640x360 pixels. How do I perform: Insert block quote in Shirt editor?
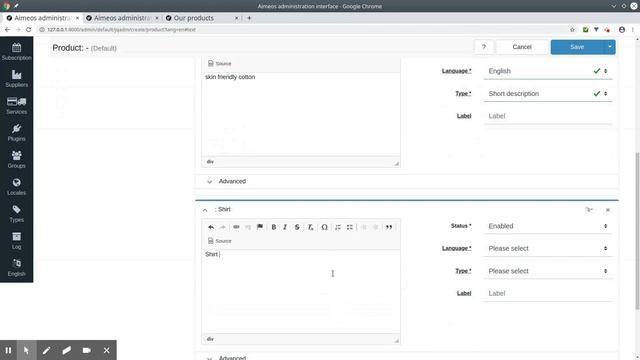tap(389, 227)
